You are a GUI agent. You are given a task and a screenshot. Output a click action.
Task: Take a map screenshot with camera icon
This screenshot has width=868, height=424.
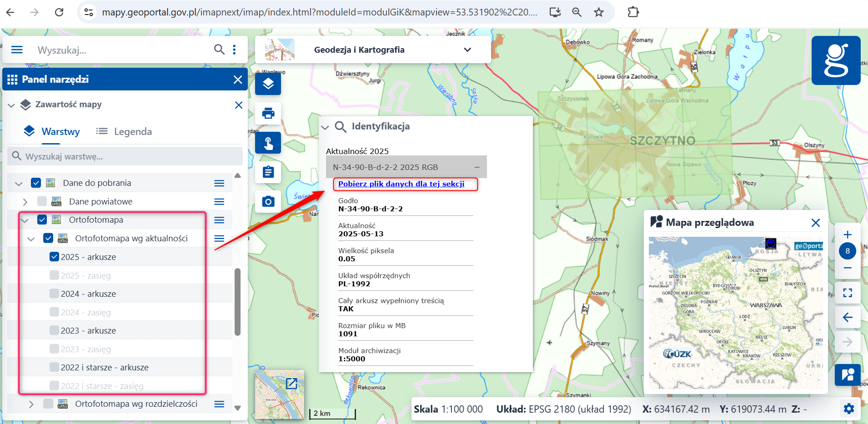tap(268, 201)
